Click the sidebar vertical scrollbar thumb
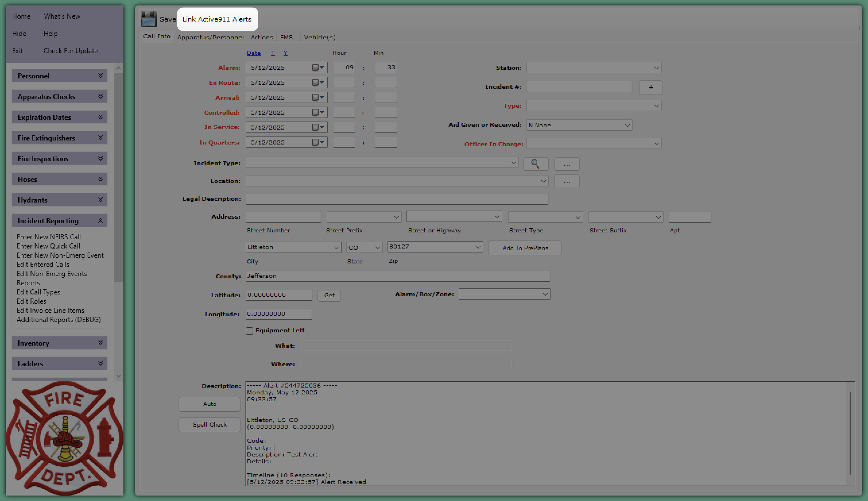868x501 pixels. (118, 177)
